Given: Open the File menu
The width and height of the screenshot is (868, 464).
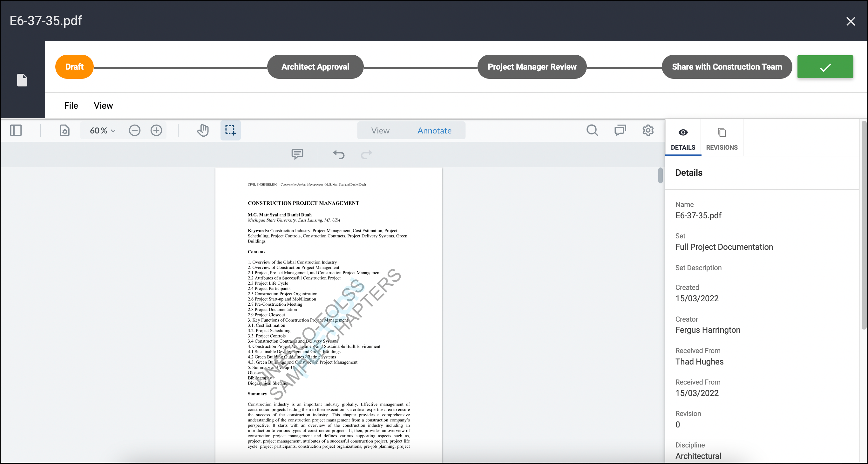Looking at the screenshot, I should click(x=71, y=106).
